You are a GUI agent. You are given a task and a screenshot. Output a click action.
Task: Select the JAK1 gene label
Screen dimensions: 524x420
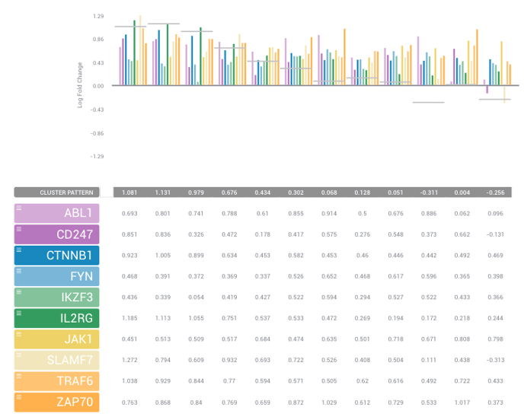tap(56, 339)
